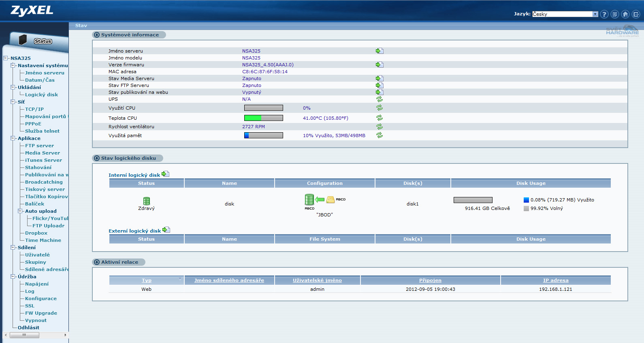Refresh the Teplota CPU reading
This screenshot has height=343, width=644.
coord(380,118)
